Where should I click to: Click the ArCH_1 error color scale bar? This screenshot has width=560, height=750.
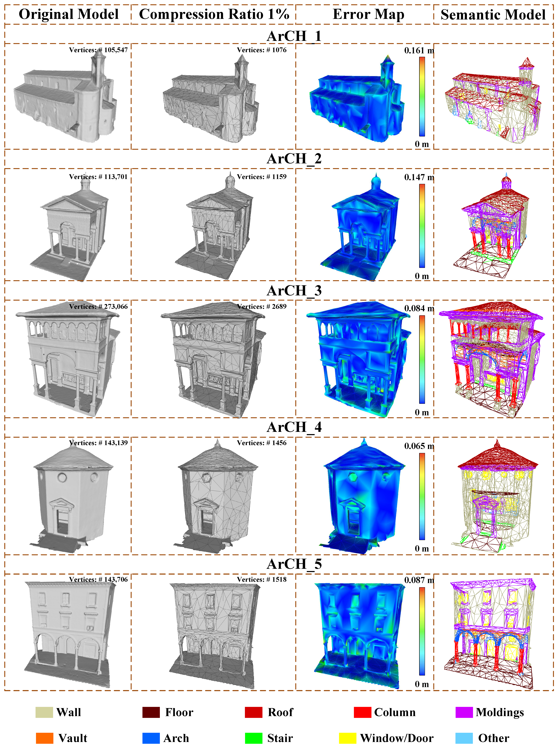pos(422,97)
